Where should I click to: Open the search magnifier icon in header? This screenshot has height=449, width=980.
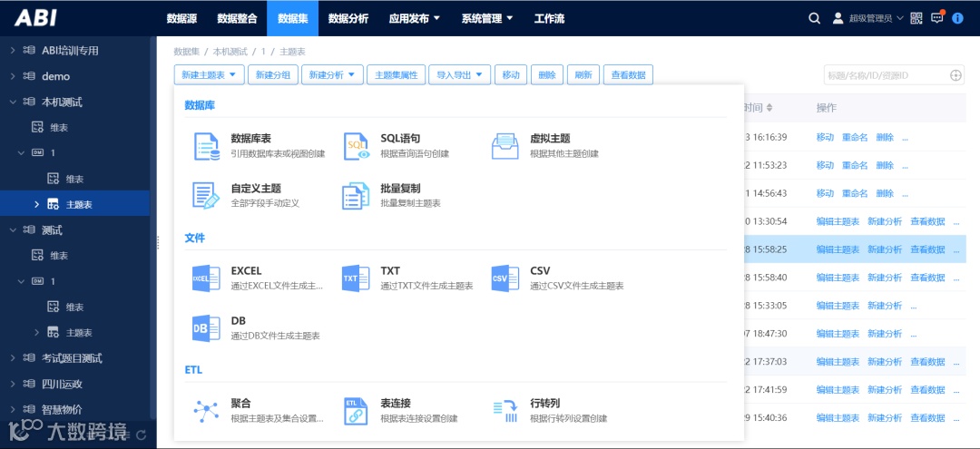click(x=814, y=18)
